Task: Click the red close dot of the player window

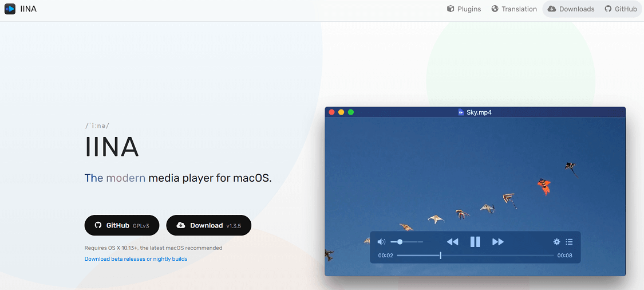Action: coord(331,112)
